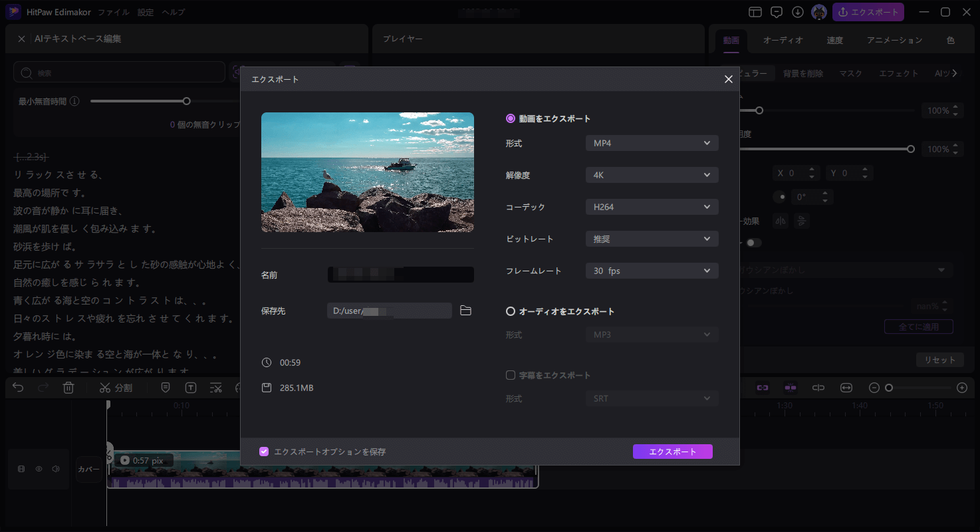
Task: Close the export dialog with the X
Action: pos(728,79)
